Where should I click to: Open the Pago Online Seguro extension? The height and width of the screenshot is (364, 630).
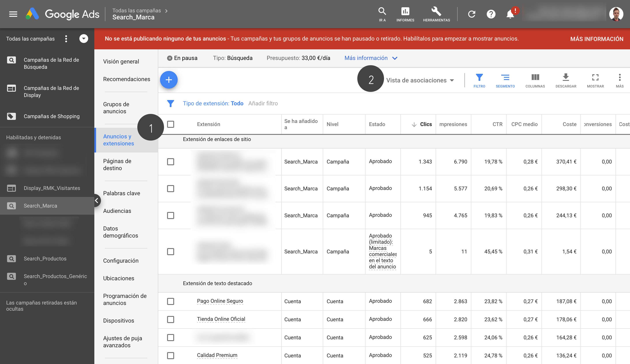point(220,301)
